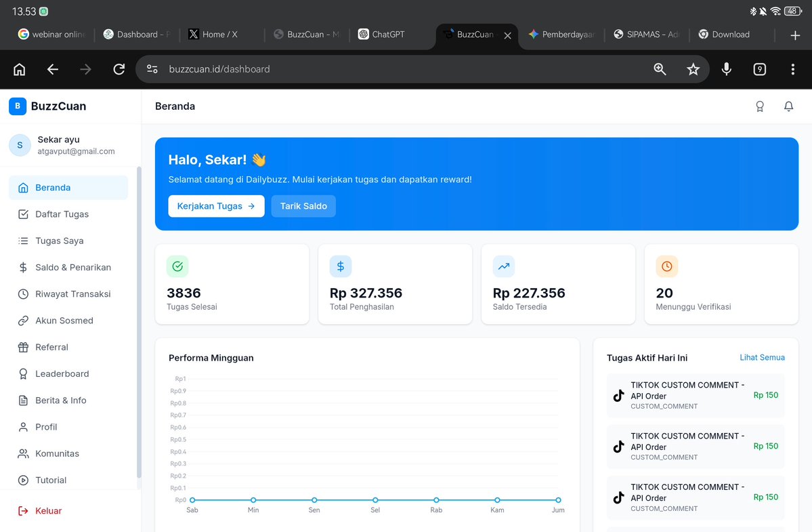Click the zoom magnifier icon in address bar

(660, 69)
